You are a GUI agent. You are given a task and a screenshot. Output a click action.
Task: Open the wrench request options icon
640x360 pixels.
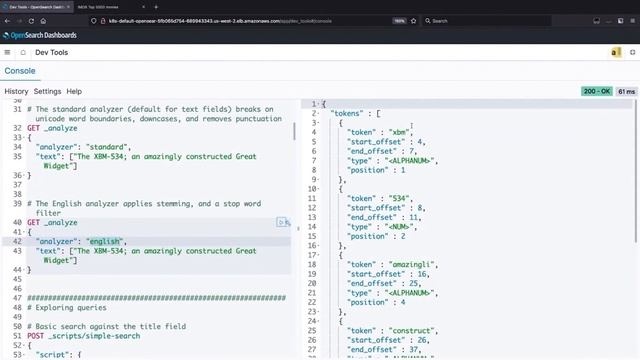[x=287, y=222]
